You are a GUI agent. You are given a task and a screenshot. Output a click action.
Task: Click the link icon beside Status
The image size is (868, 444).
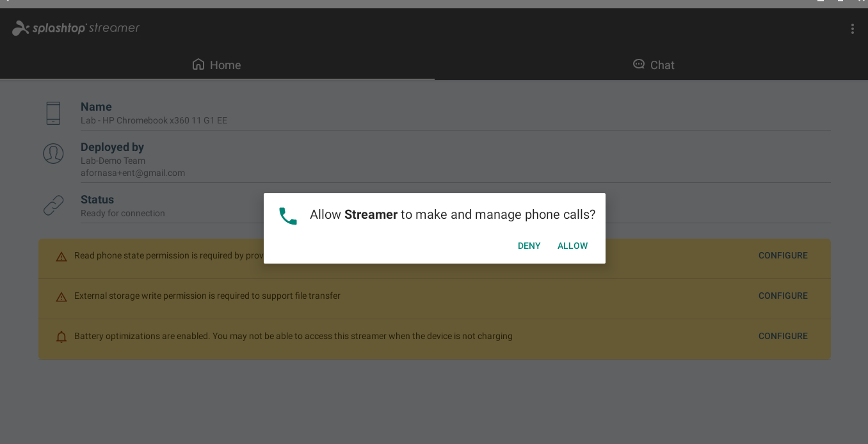pyautogui.click(x=53, y=205)
